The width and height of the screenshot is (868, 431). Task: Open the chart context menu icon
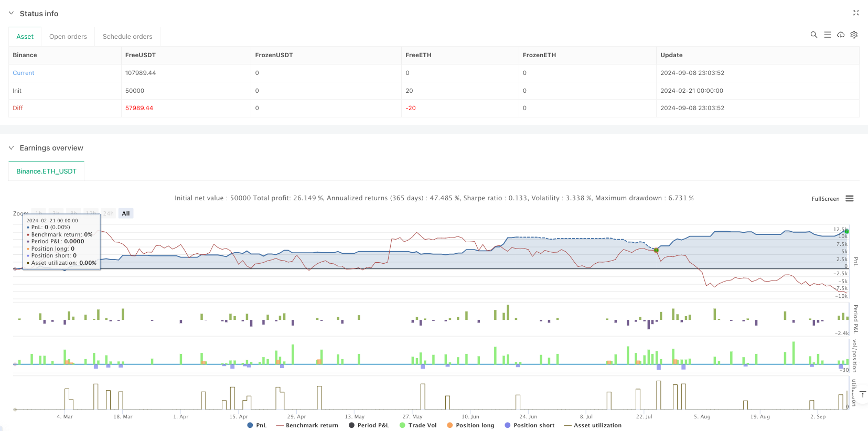coord(850,199)
